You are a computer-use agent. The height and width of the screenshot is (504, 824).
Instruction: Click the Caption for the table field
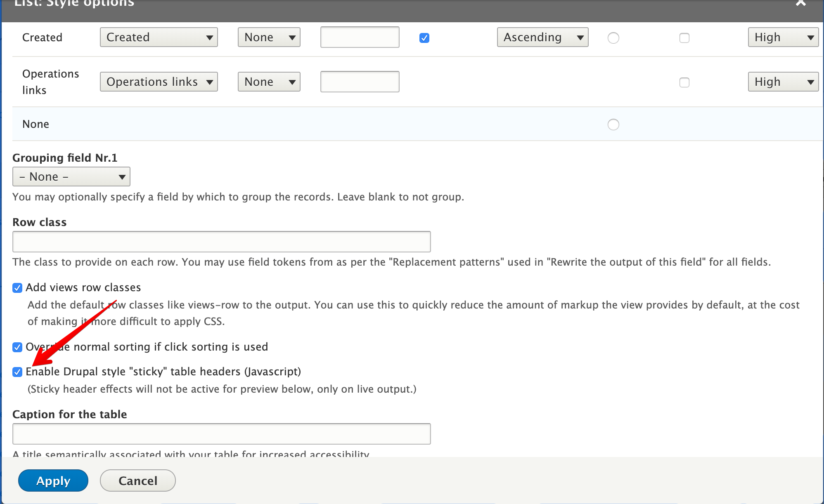221,433
